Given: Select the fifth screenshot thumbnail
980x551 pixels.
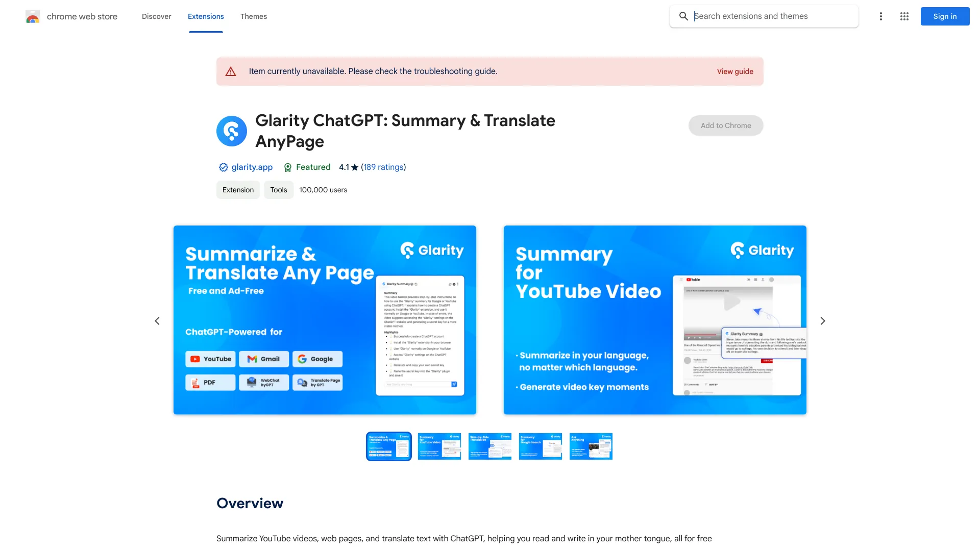Looking at the screenshot, I should tap(591, 446).
